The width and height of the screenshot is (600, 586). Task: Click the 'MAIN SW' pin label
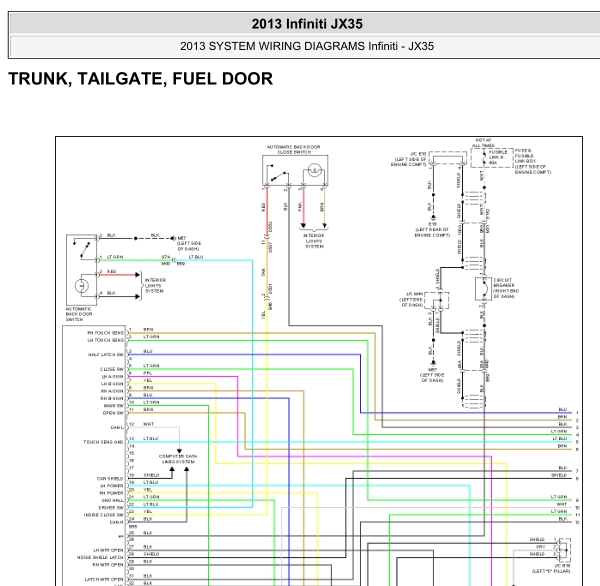click(x=114, y=406)
